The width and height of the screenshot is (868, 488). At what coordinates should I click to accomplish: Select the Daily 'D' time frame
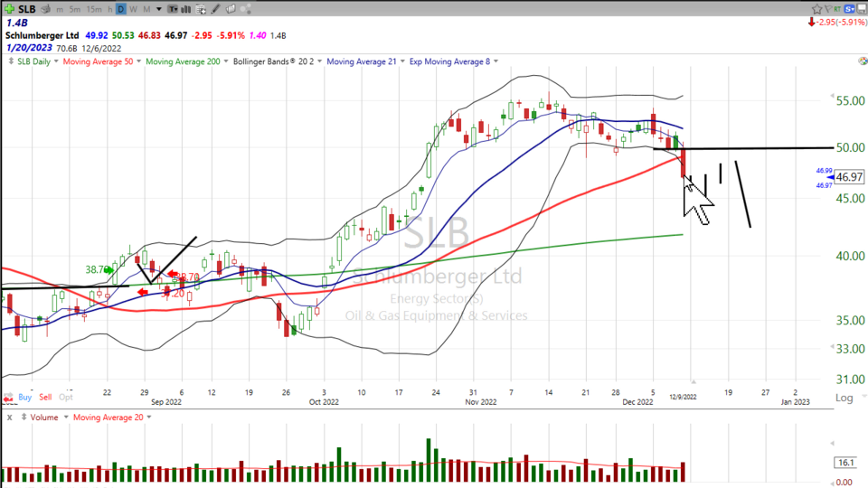[x=120, y=9]
